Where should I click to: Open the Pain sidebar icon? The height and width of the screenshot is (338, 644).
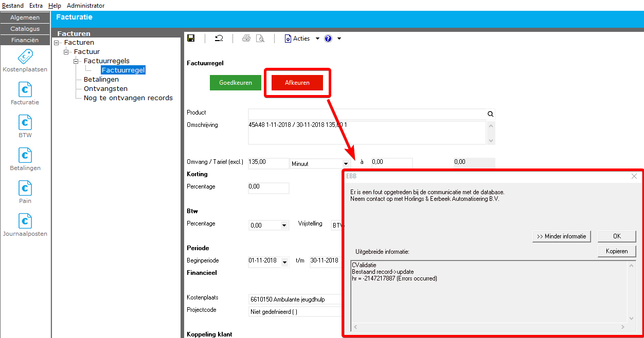click(25, 189)
